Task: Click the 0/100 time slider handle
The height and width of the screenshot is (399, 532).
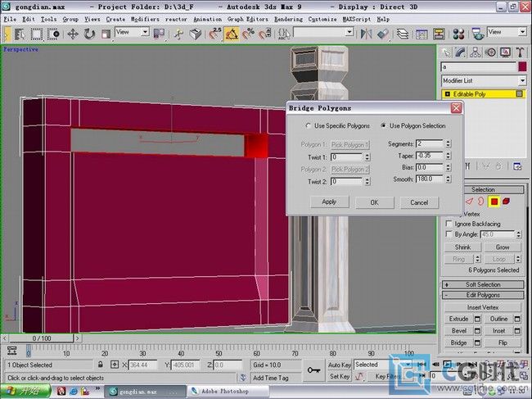Action: click(42, 338)
